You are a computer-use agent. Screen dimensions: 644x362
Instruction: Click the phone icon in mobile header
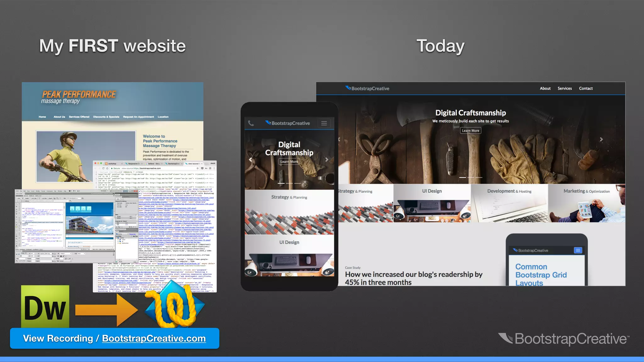coord(251,123)
